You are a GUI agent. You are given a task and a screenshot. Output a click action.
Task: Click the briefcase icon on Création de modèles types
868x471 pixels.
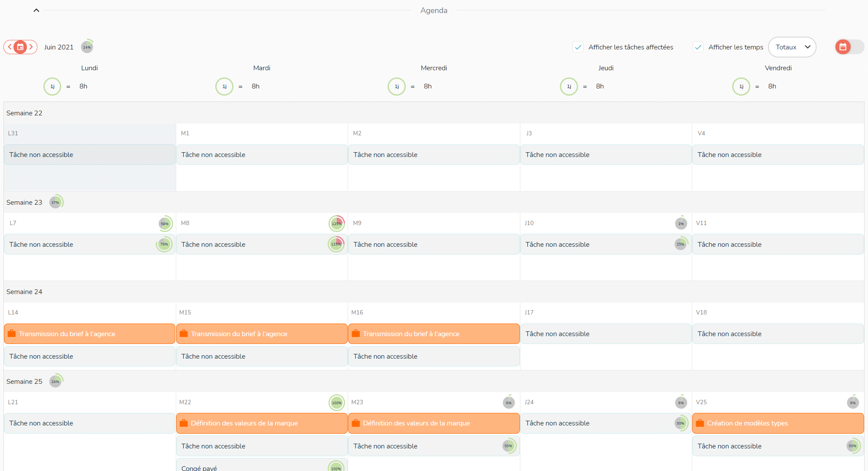[x=700, y=423]
